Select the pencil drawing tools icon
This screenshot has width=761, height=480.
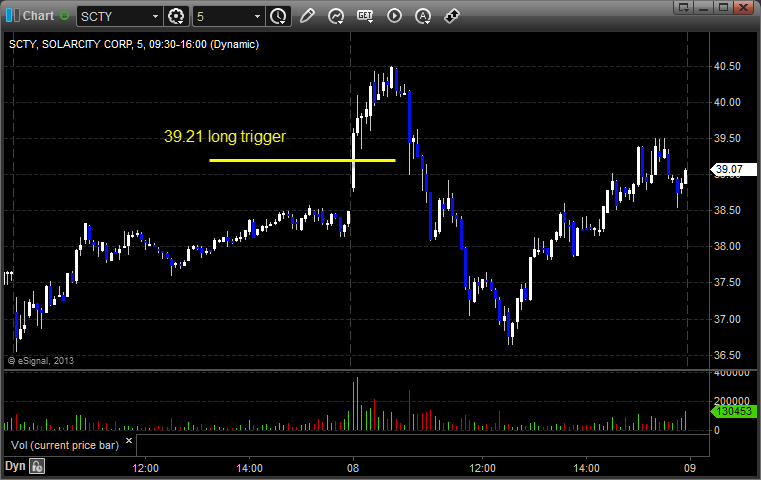(307, 16)
